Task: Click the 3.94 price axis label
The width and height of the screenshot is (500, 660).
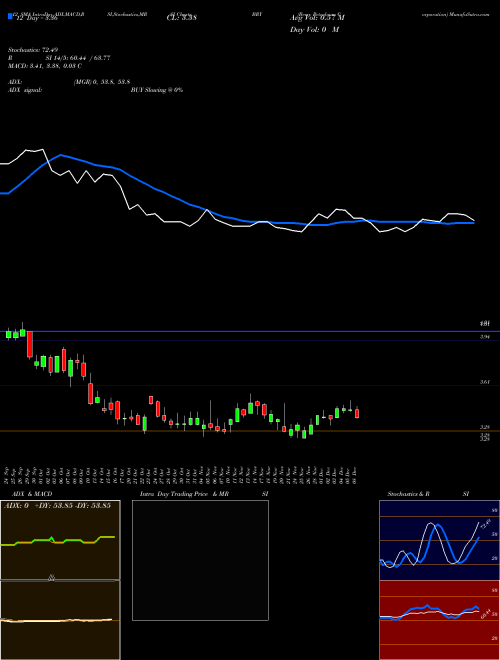Action: coord(485,337)
